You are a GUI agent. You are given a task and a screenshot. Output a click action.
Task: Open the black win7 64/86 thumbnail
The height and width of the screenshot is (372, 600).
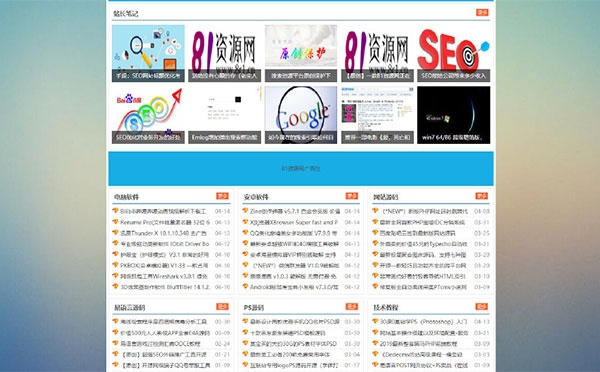tap(453, 115)
